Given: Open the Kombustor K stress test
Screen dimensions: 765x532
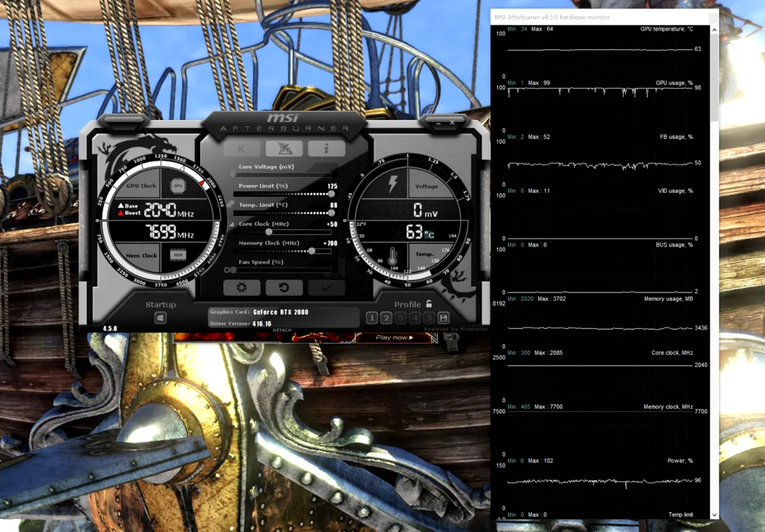Looking at the screenshot, I should pos(242,149).
